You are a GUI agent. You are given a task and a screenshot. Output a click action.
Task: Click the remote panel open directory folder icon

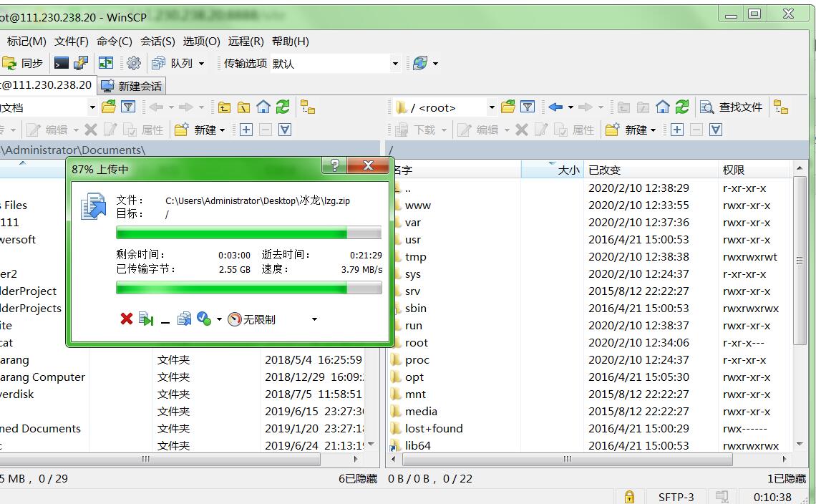[x=508, y=107]
